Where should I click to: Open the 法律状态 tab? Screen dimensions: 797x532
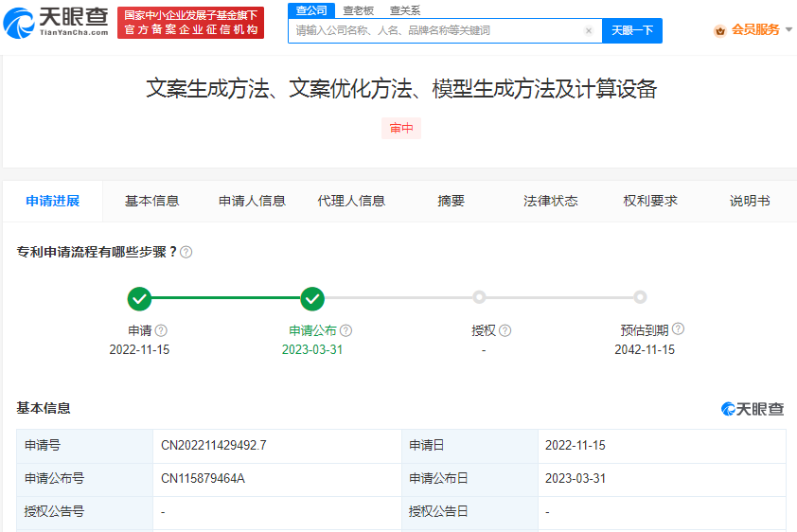tap(551, 201)
